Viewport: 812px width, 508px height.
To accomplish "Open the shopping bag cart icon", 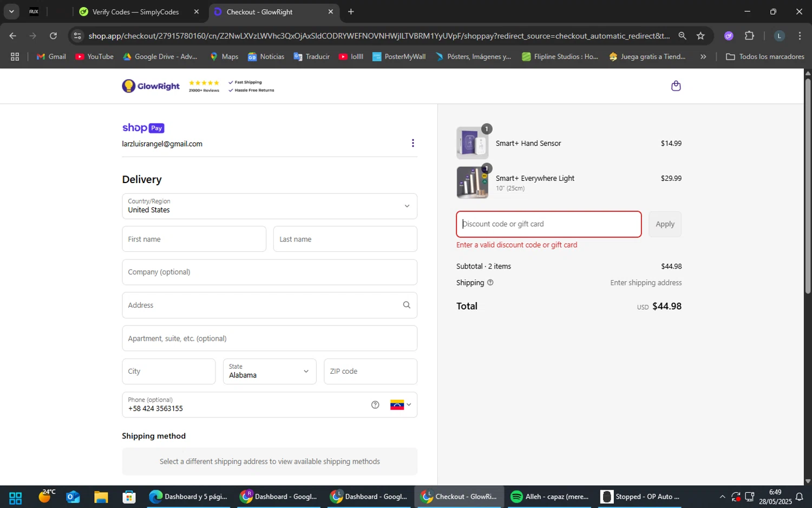I will [676, 86].
